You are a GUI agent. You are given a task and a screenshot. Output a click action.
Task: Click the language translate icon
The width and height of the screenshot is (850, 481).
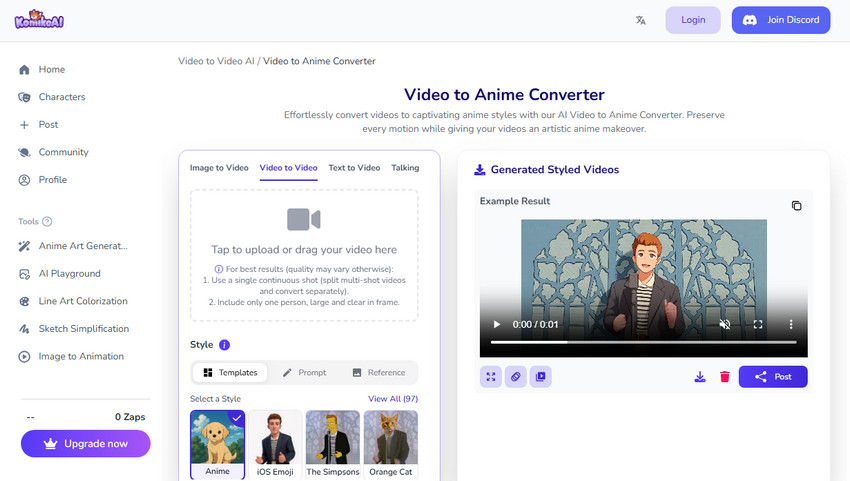tap(640, 20)
